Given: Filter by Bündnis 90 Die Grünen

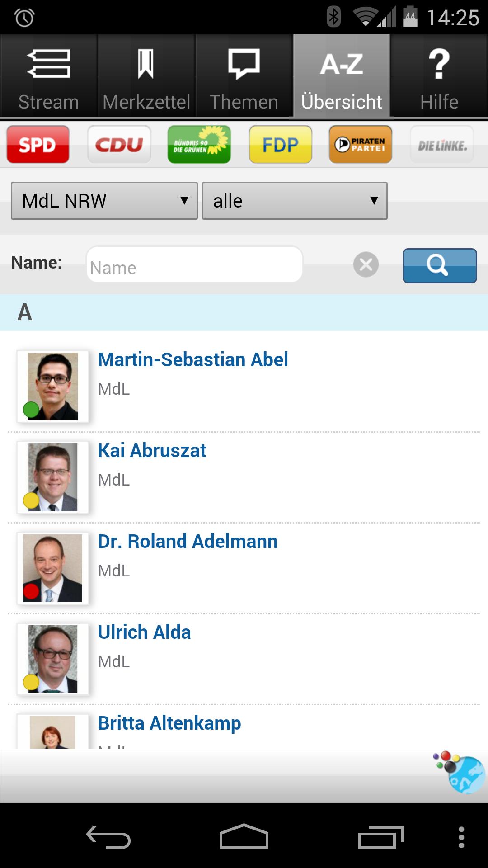Looking at the screenshot, I should [199, 144].
